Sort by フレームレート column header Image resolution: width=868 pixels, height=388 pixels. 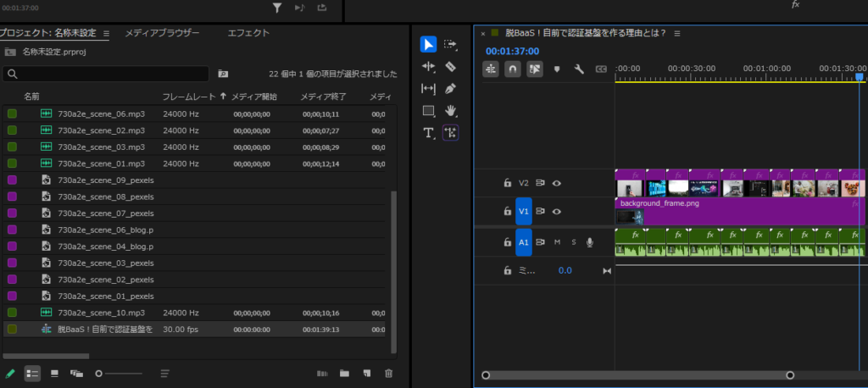[x=189, y=97]
